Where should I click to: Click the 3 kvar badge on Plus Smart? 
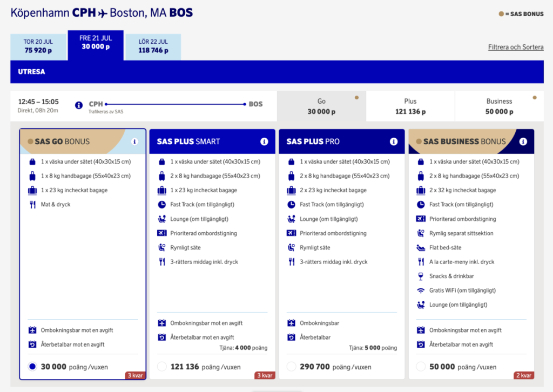[x=265, y=375]
